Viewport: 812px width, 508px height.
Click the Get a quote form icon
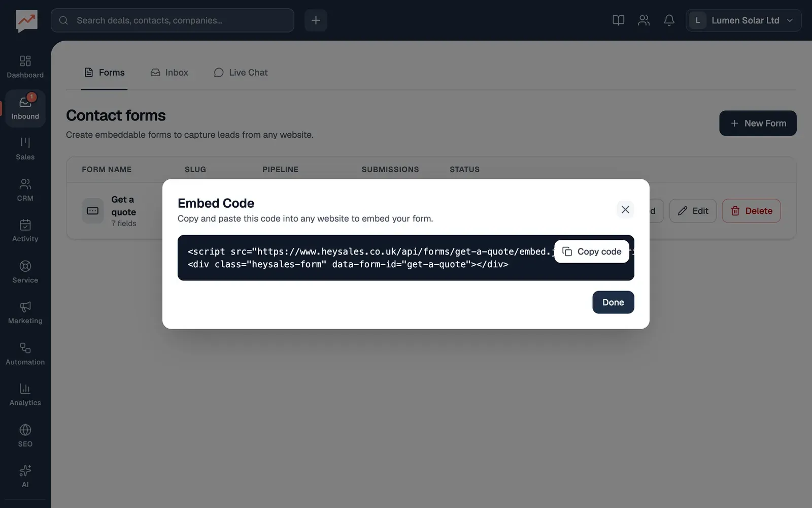point(93,211)
